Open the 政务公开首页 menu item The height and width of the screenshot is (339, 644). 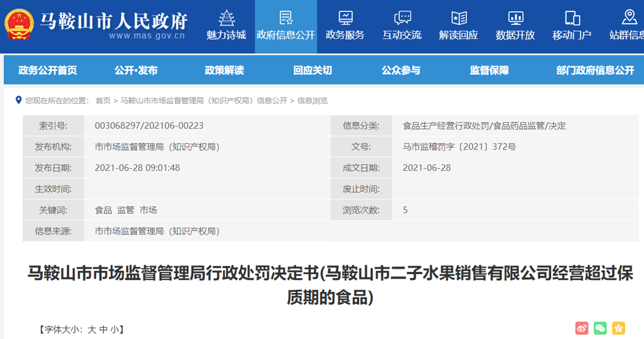(48, 70)
